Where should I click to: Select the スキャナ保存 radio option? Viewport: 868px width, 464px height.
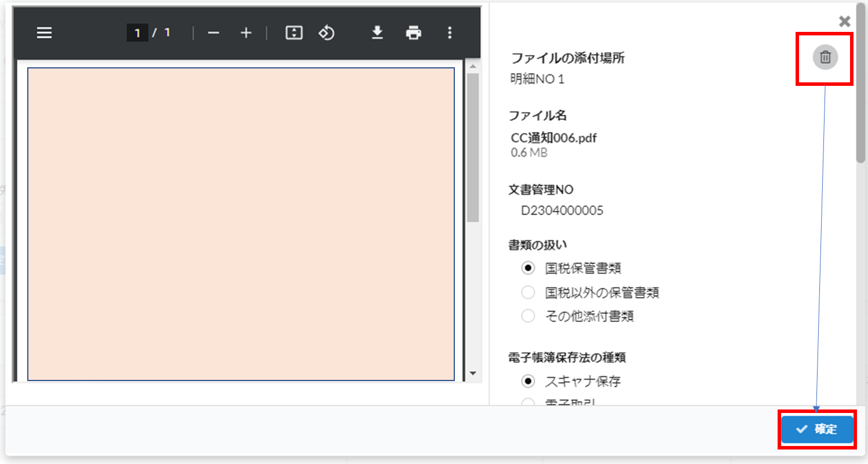pos(528,382)
